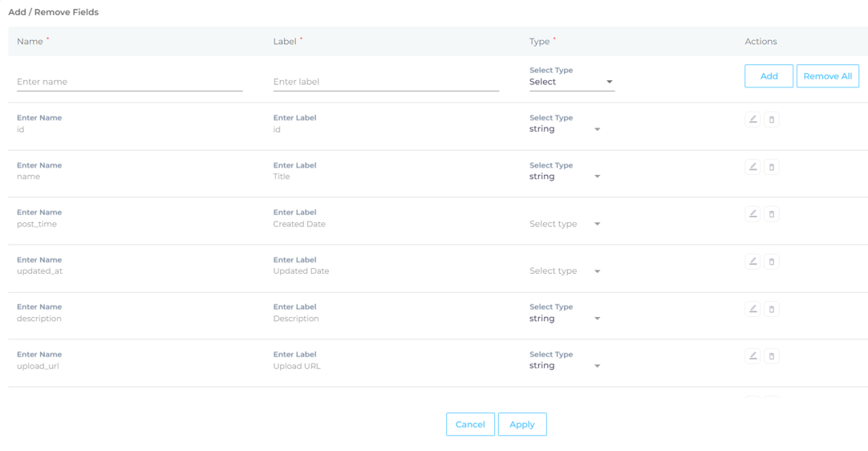Expand the type dropdown for the description field
This screenshot has width=868, height=451.
pyautogui.click(x=566, y=319)
